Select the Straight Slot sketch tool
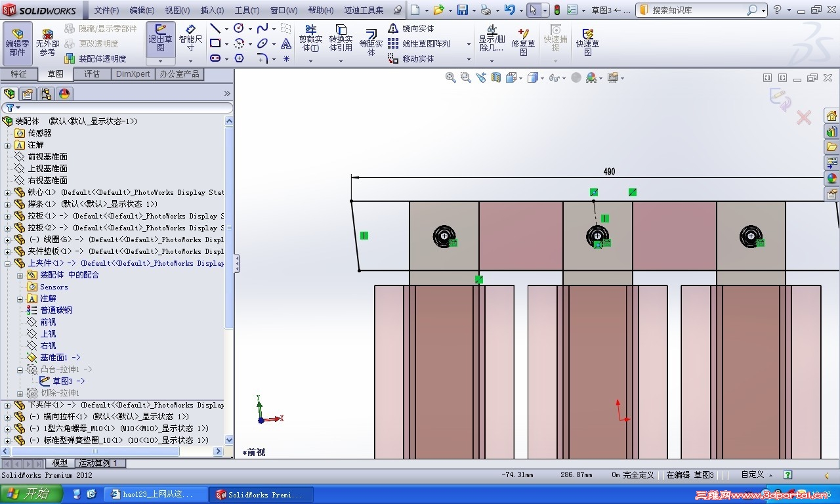Screen dimensions: 840x504 pos(215,58)
